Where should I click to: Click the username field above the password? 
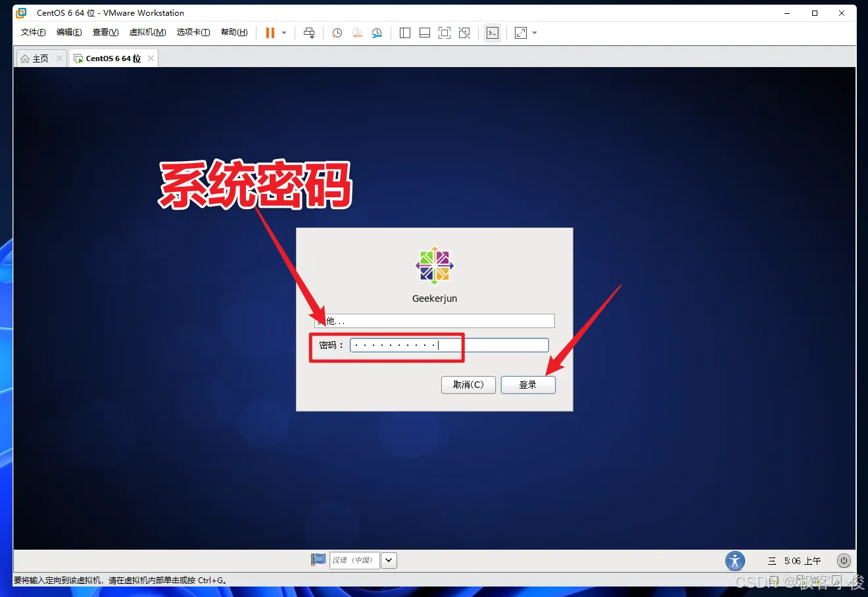tap(435, 321)
